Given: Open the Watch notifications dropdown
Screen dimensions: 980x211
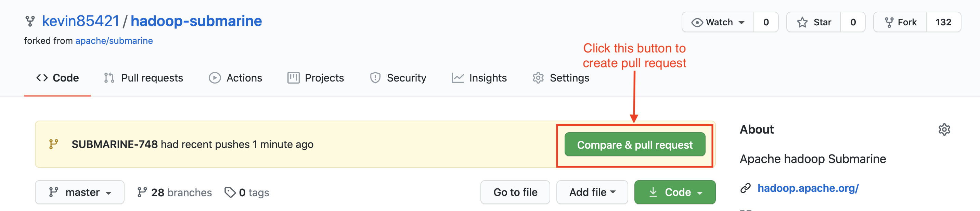Looking at the screenshot, I should pos(718,22).
